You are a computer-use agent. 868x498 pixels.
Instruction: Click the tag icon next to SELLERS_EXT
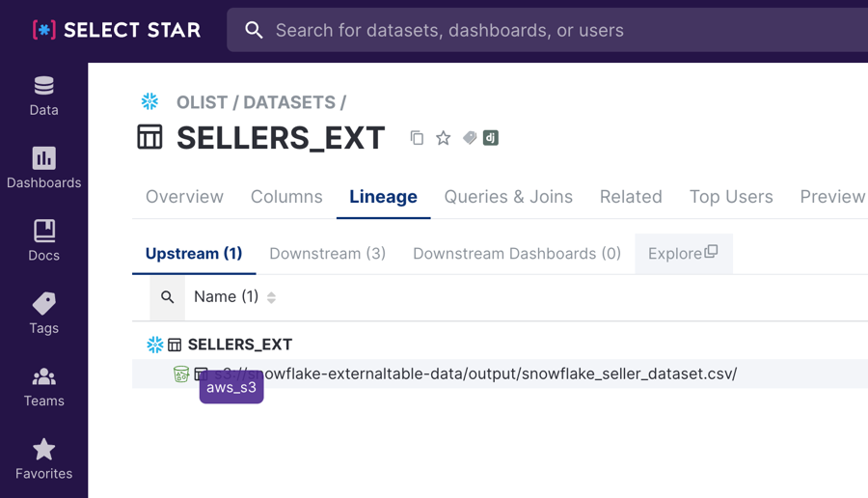pos(470,138)
